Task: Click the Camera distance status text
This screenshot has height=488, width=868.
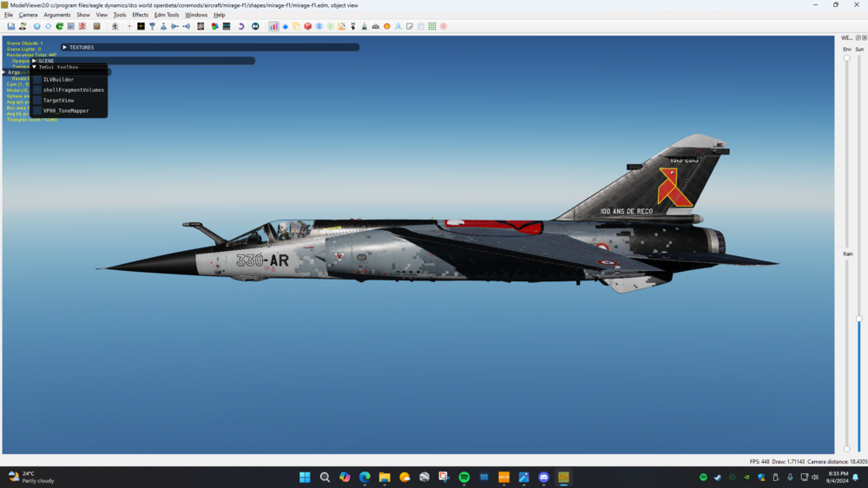Action: (x=838, y=461)
